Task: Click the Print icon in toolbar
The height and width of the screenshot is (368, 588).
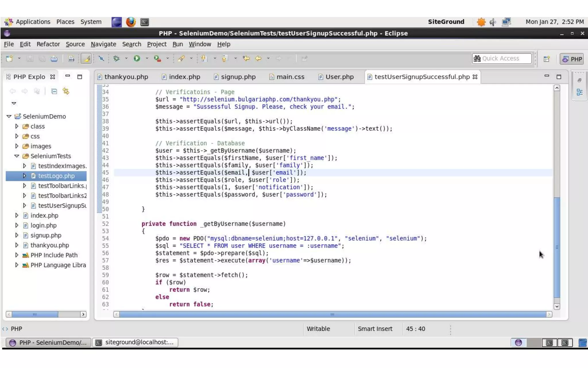Action: tap(54, 59)
